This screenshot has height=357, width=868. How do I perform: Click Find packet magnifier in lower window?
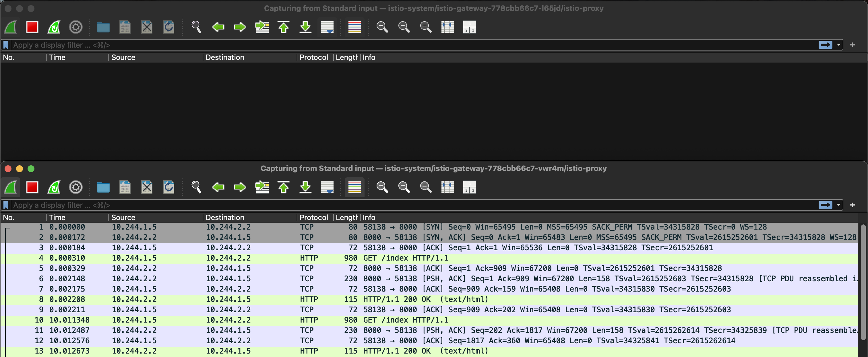pos(196,187)
